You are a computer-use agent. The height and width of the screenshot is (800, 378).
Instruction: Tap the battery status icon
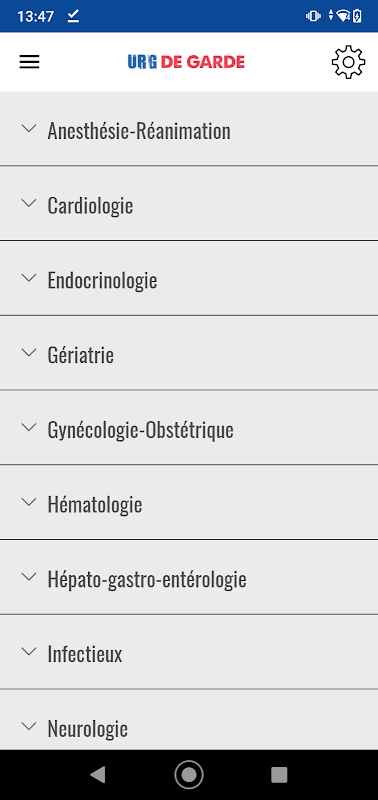357,16
